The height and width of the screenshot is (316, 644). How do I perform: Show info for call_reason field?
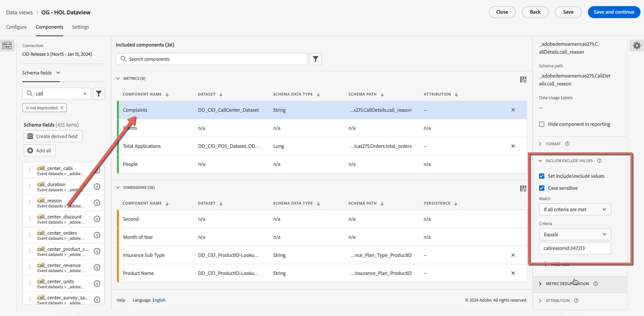coord(97,203)
